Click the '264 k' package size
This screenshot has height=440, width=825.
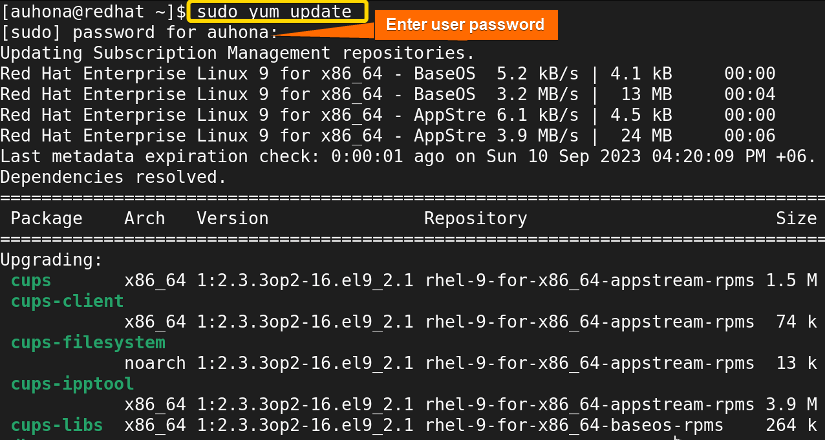(x=791, y=426)
